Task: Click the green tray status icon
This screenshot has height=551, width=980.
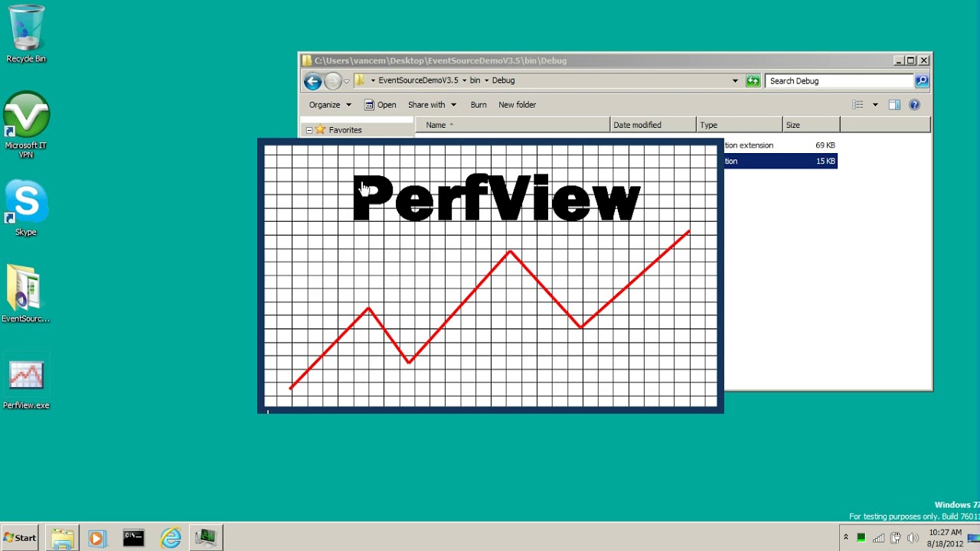Action: (861, 538)
